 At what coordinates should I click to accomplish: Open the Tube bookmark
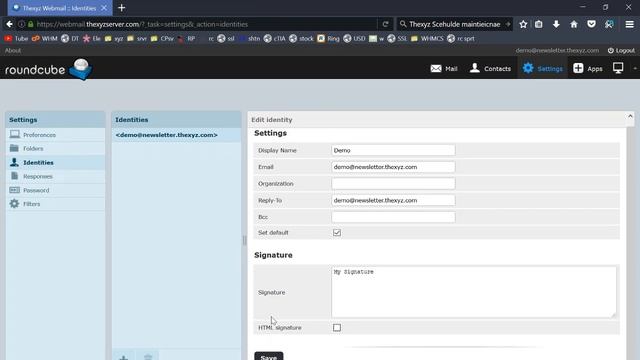[x=16, y=38]
